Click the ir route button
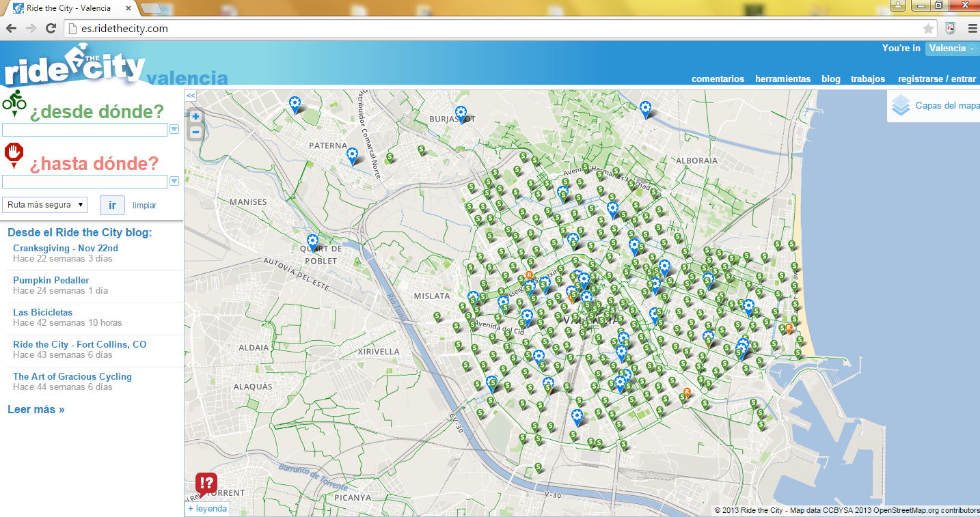The image size is (980, 517). 112,205
